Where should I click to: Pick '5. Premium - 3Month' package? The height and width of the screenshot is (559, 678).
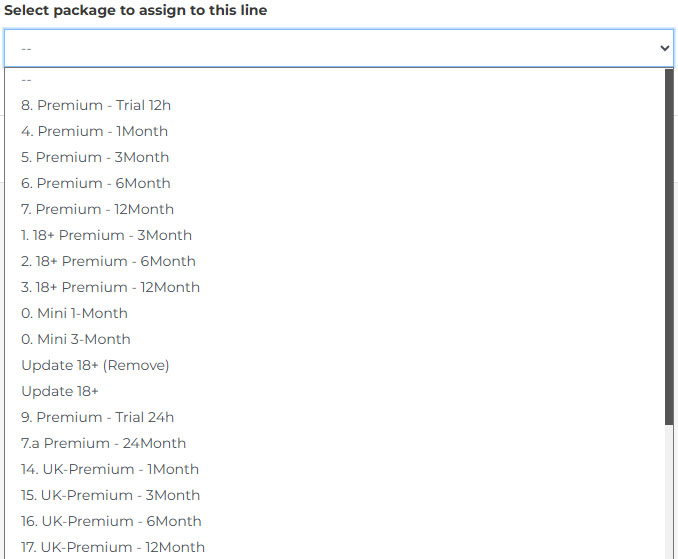point(95,157)
